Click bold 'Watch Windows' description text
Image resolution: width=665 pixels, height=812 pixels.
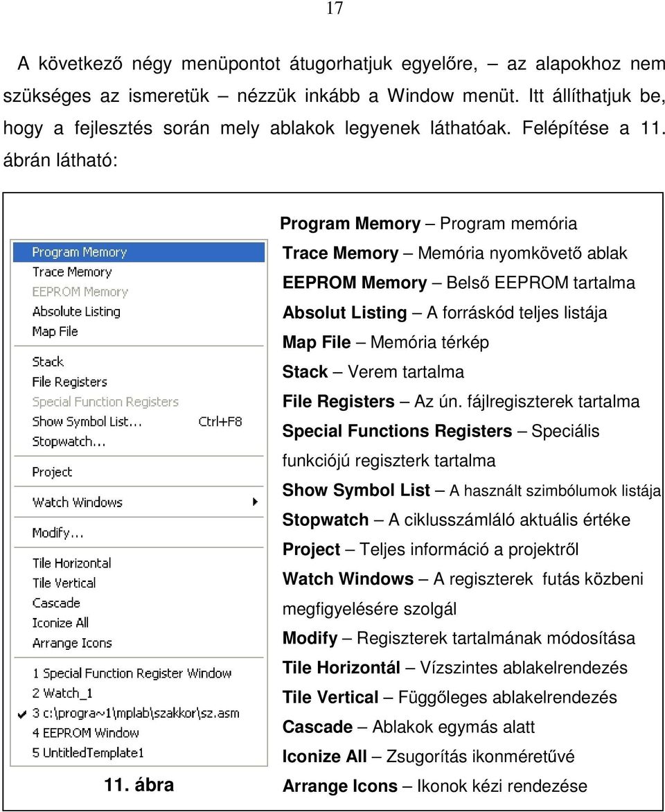(348, 579)
